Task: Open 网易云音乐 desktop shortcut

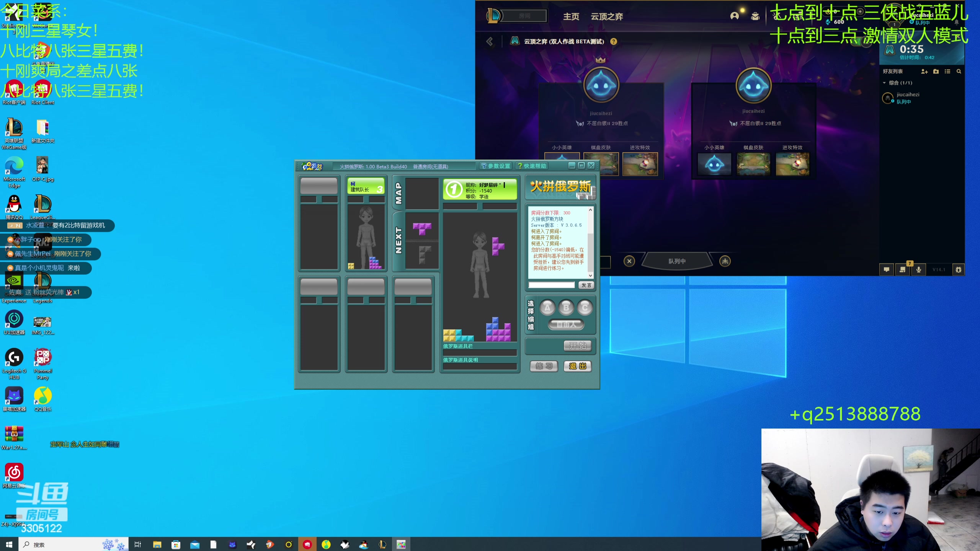Action: coord(14,476)
